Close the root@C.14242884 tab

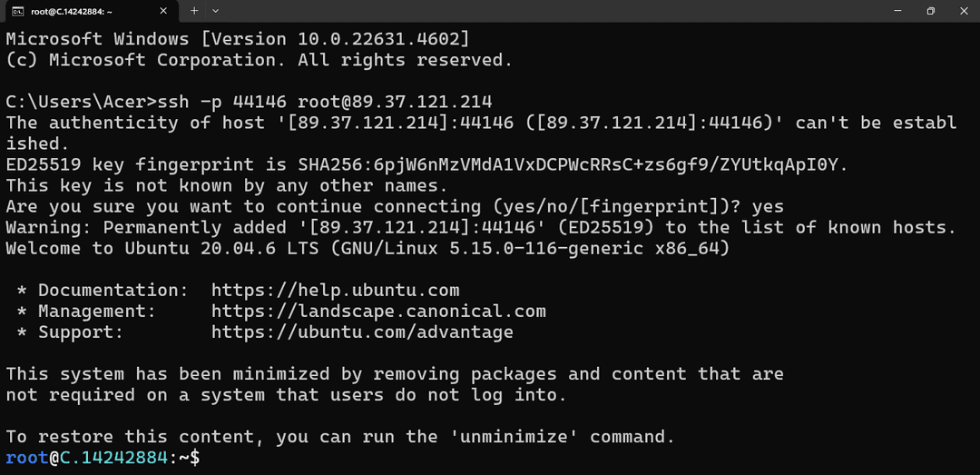coord(163,11)
